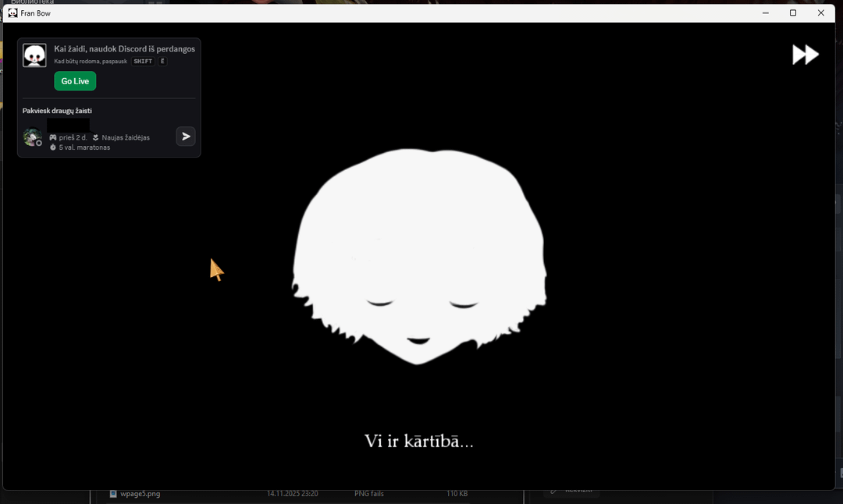Minimize the Fran Bow window
Image resolution: width=843 pixels, height=504 pixels.
coord(766,13)
